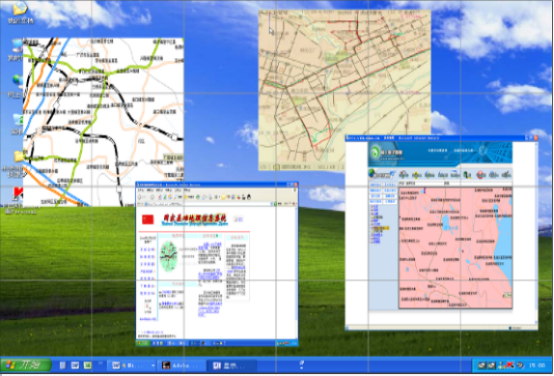Image resolution: width=554 pixels, height=376 pixels.
Task: Open the Help menu in center browser
Action: pyautogui.click(x=187, y=190)
